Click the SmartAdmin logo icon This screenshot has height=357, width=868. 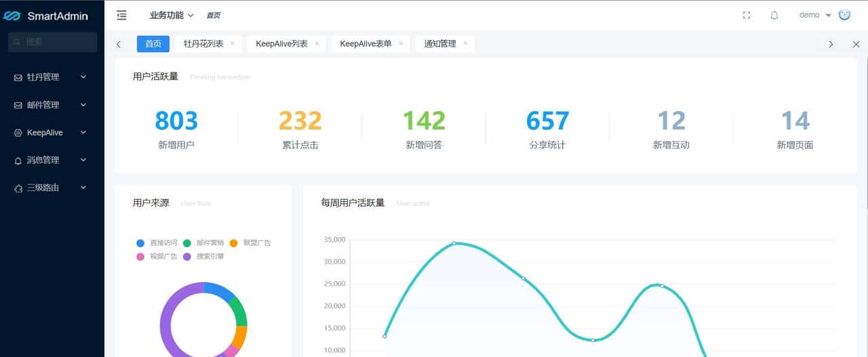click(x=13, y=16)
